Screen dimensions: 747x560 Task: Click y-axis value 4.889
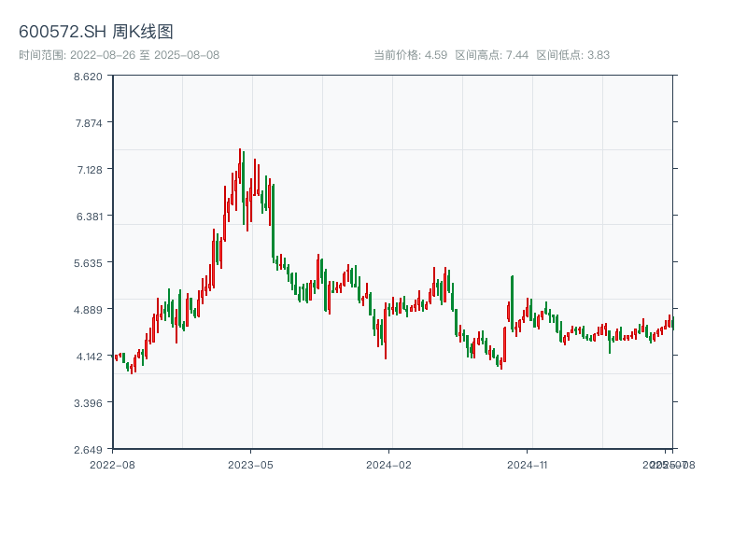click(88, 310)
